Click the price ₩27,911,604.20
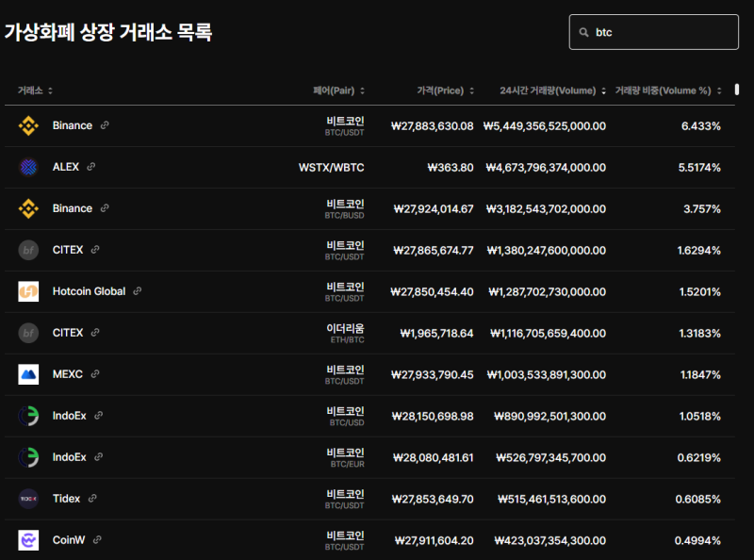This screenshot has height=560, width=754. point(434,540)
